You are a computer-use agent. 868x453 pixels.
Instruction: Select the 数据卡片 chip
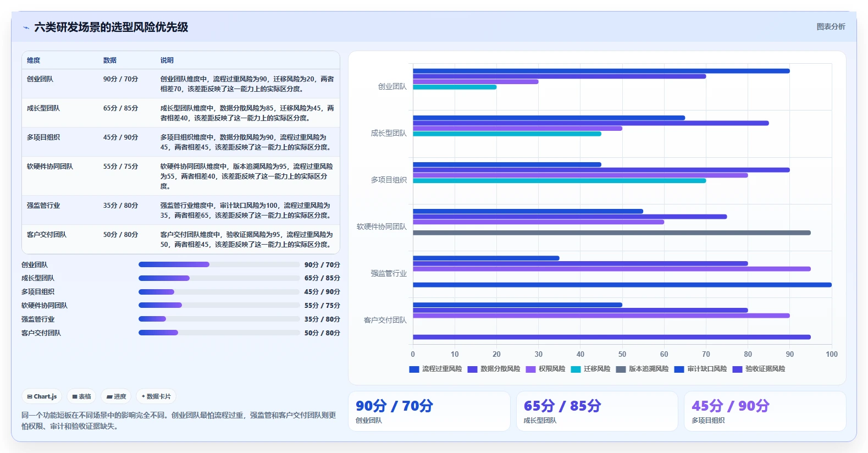pyautogui.click(x=156, y=396)
